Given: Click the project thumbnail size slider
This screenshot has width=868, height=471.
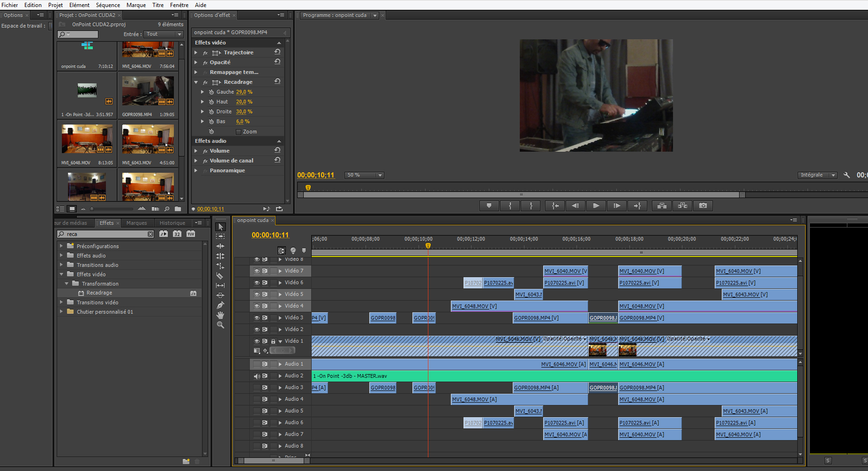Looking at the screenshot, I should 93,209.
